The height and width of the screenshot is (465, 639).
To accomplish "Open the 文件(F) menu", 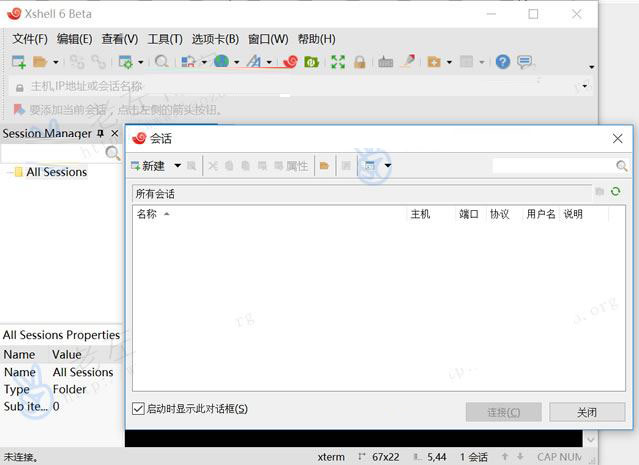I will point(30,39).
